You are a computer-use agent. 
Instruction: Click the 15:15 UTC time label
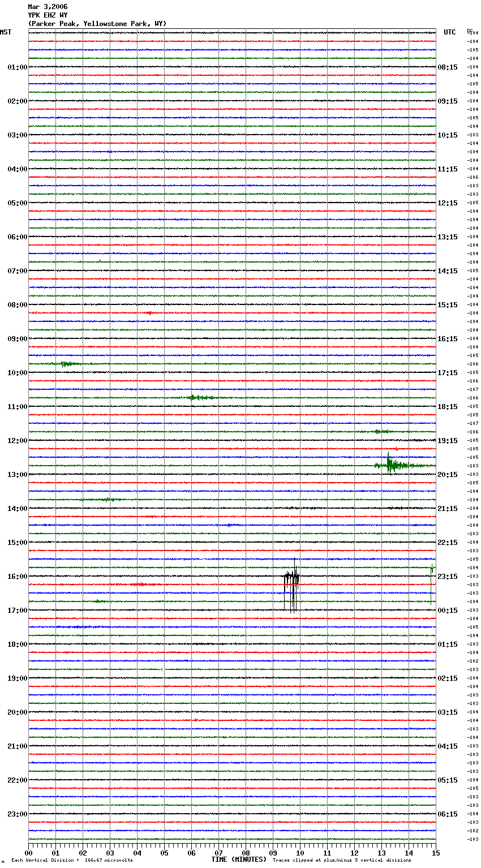(448, 305)
